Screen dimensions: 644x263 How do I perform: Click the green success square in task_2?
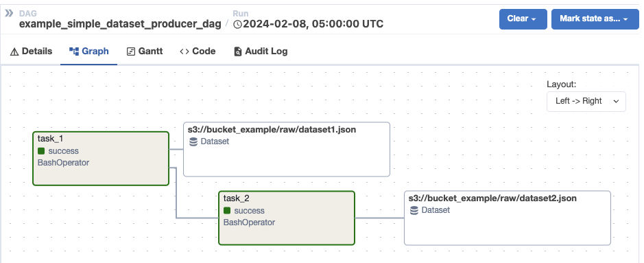pos(227,210)
